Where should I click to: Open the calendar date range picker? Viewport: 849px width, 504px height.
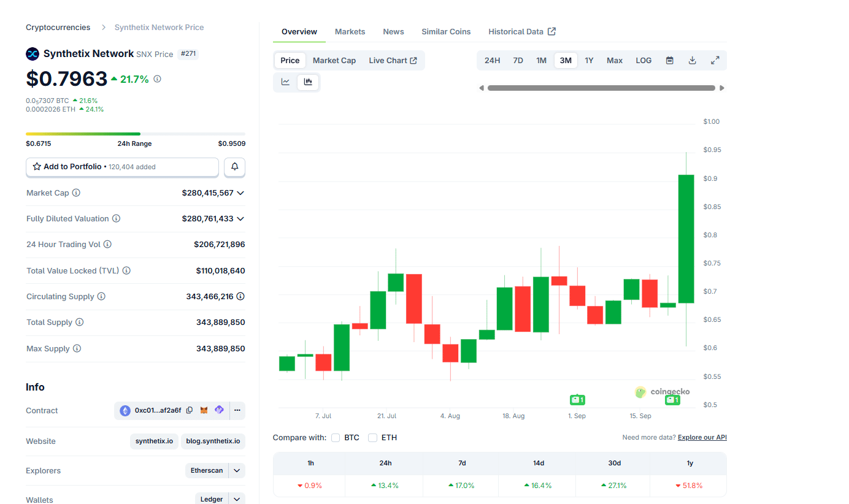point(670,60)
